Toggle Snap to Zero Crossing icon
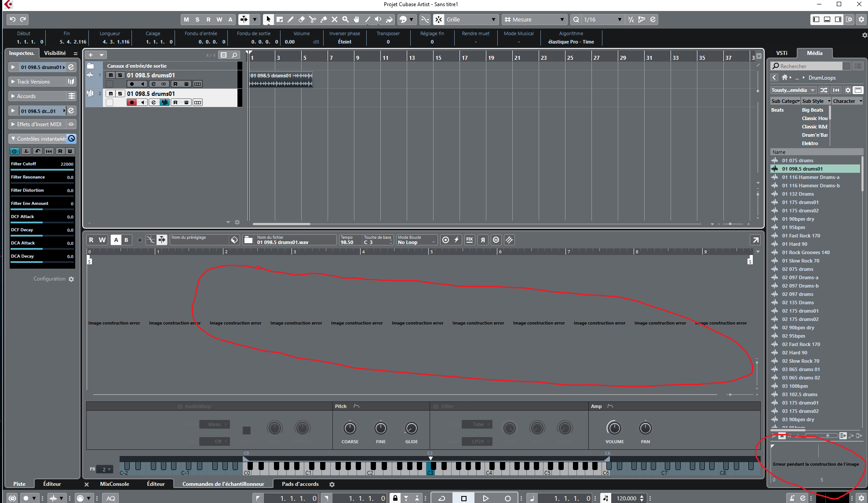This screenshot has height=503, width=868. (x=425, y=19)
